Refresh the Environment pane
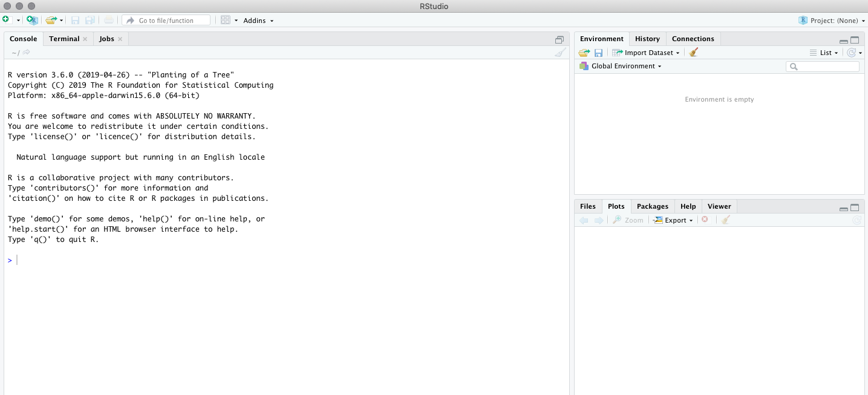The image size is (868, 395). 852,53
